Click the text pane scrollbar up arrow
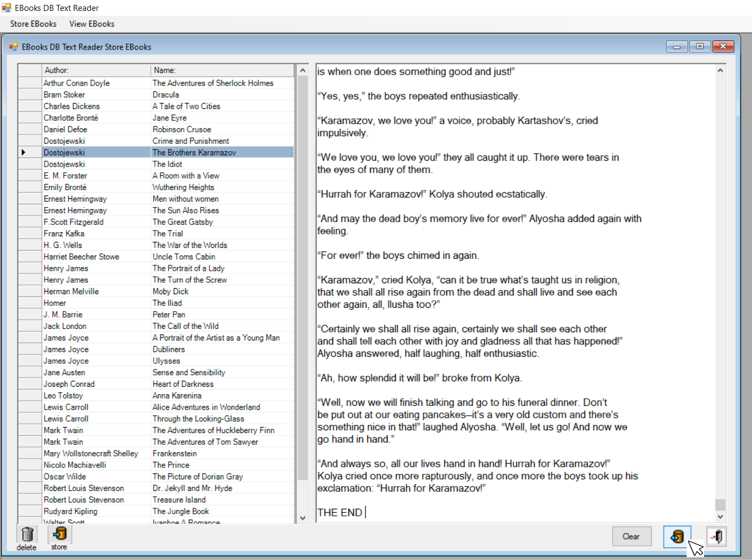The image size is (752, 560). point(720,71)
